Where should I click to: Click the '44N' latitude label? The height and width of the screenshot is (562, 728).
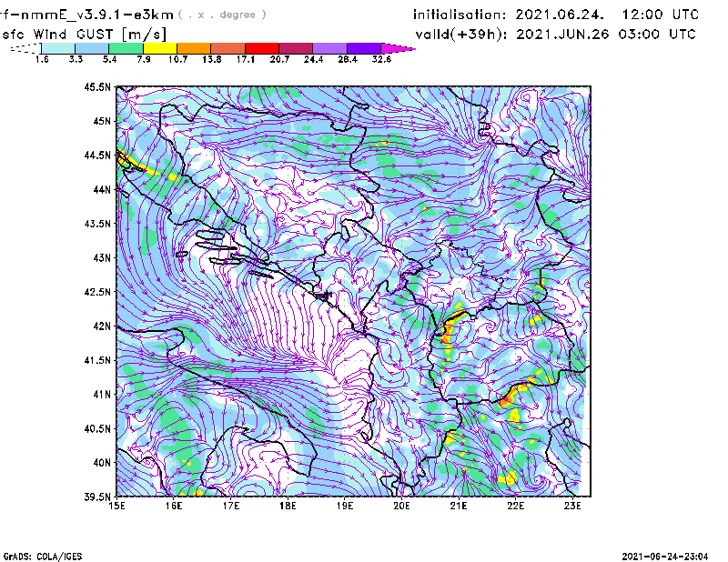click(x=102, y=189)
